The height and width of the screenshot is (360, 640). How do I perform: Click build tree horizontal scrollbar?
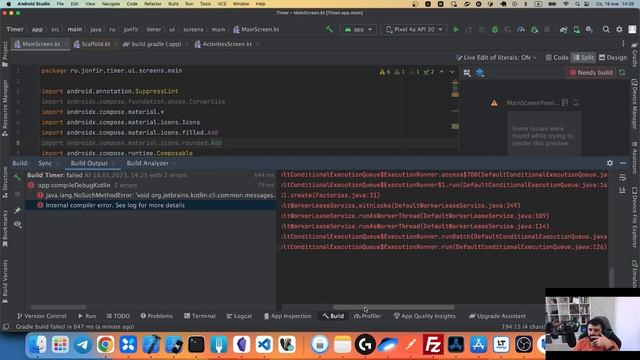(x=58, y=307)
